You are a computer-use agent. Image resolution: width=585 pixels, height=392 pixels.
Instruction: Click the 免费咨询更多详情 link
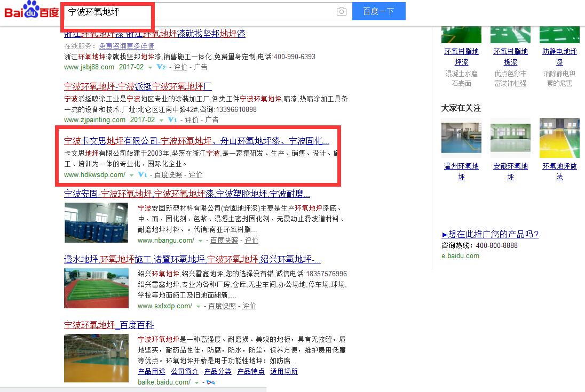point(127,46)
